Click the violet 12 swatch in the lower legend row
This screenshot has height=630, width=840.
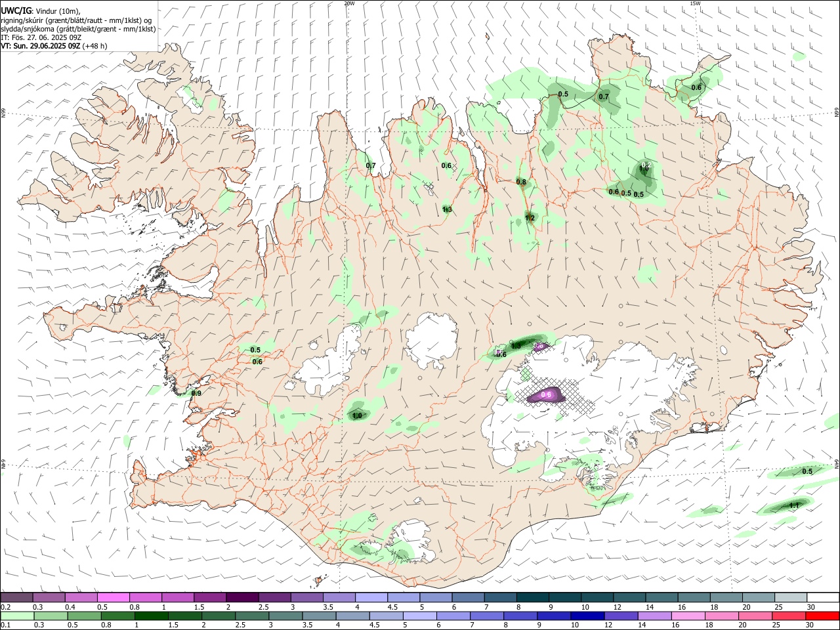coord(621,616)
